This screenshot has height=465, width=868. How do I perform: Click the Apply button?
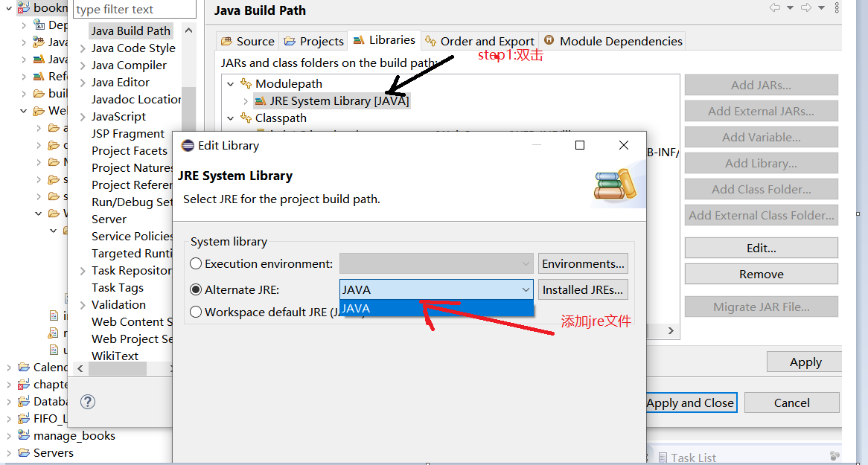click(805, 362)
